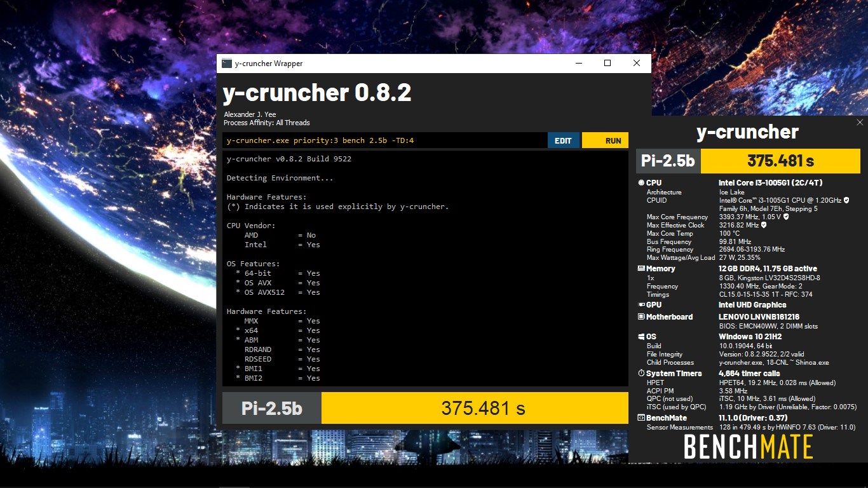The width and height of the screenshot is (868, 488).
Task: Click the 'Detecting Environment...' console line
Action: pos(280,178)
